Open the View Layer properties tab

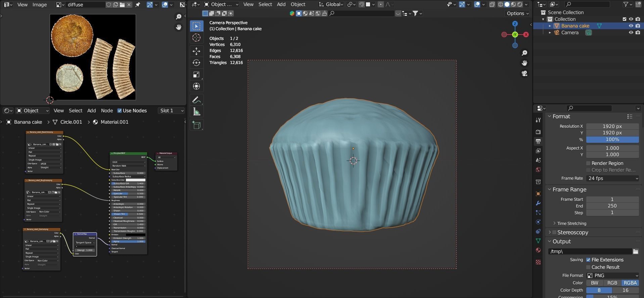(538, 151)
